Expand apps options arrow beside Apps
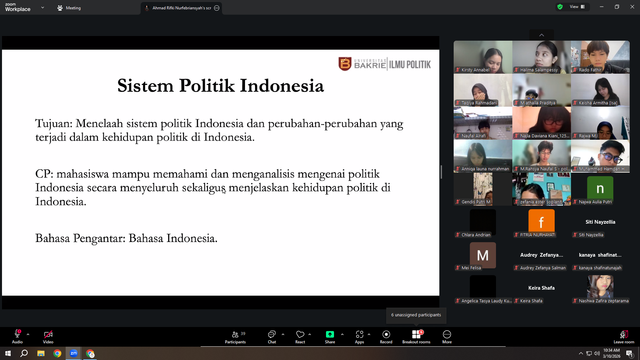 click(x=369, y=334)
